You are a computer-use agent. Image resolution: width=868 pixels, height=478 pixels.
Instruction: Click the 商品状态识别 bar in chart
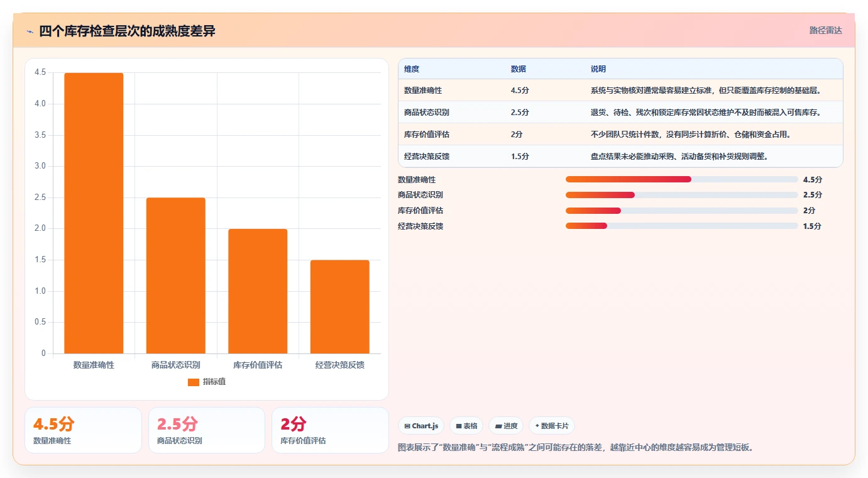176,275
